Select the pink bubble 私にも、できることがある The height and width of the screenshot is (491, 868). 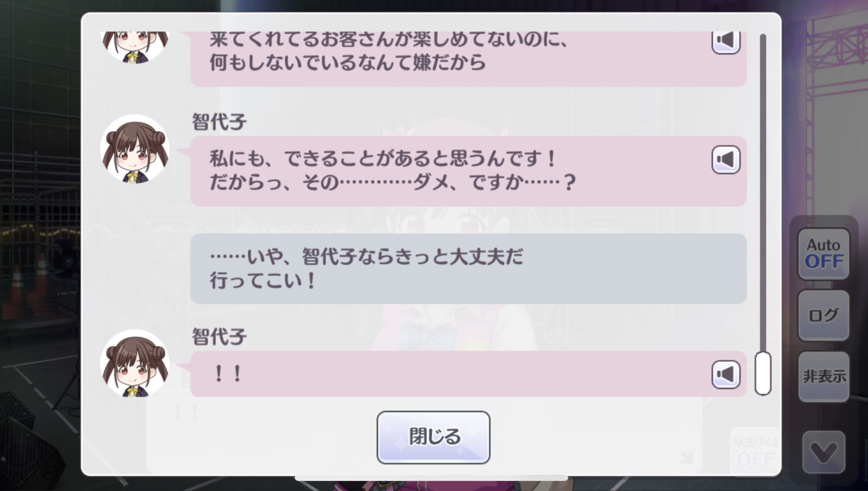pyautogui.click(x=468, y=171)
